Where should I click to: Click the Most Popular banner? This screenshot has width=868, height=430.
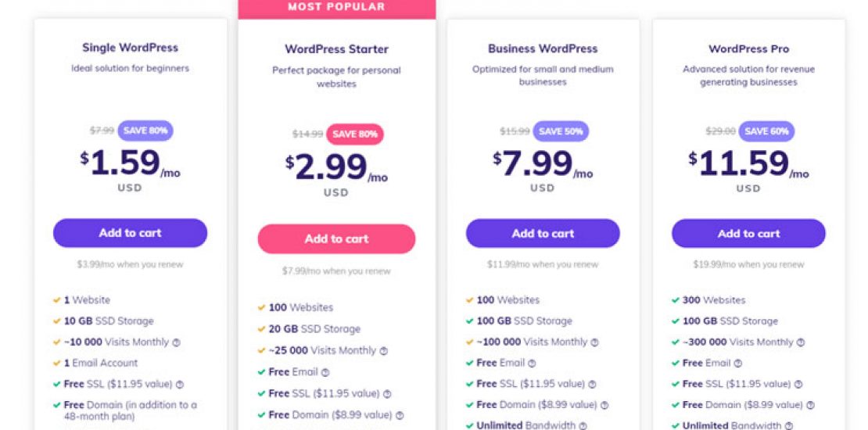(x=336, y=7)
